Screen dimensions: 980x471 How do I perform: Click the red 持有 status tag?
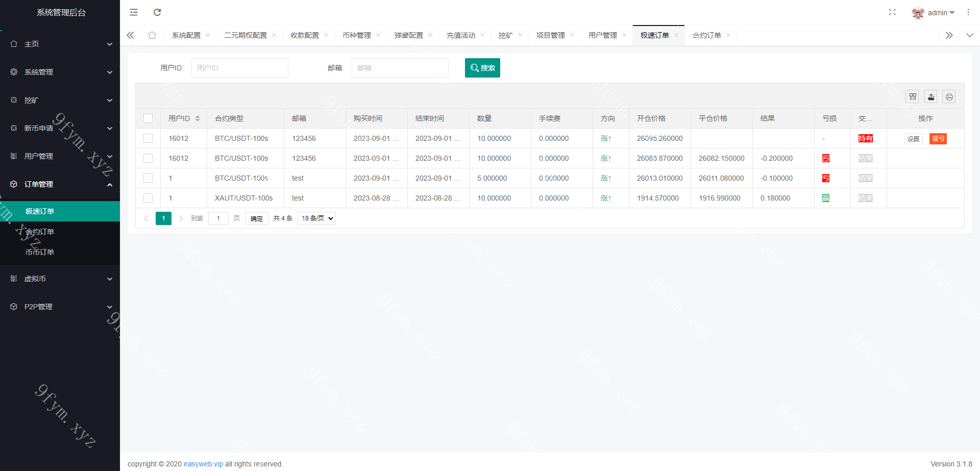coord(866,138)
